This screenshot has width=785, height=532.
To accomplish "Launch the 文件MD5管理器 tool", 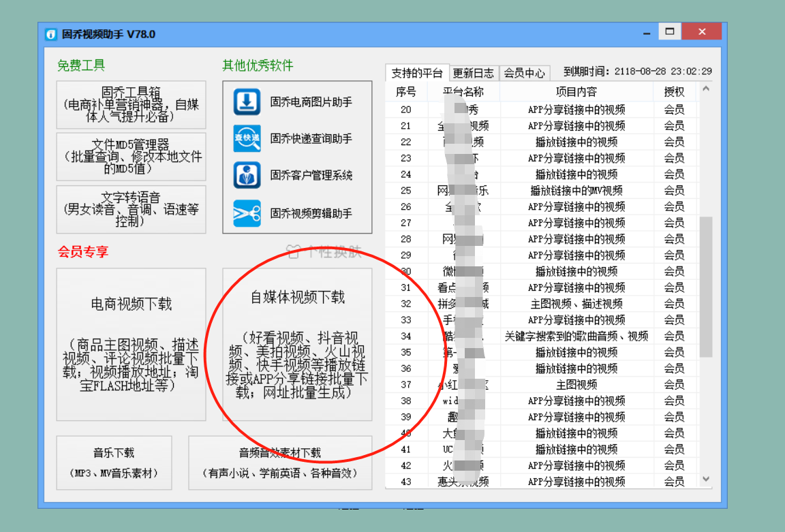I will point(131,157).
